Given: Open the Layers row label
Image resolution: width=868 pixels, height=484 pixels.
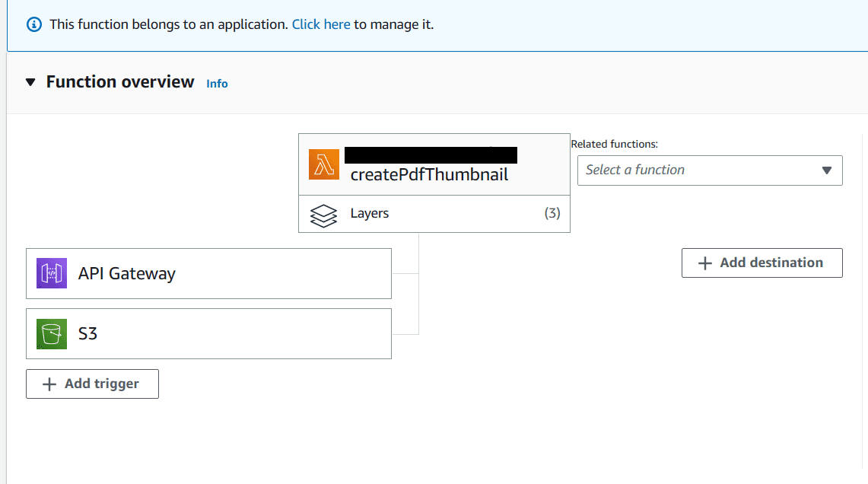Looking at the screenshot, I should [x=370, y=214].
